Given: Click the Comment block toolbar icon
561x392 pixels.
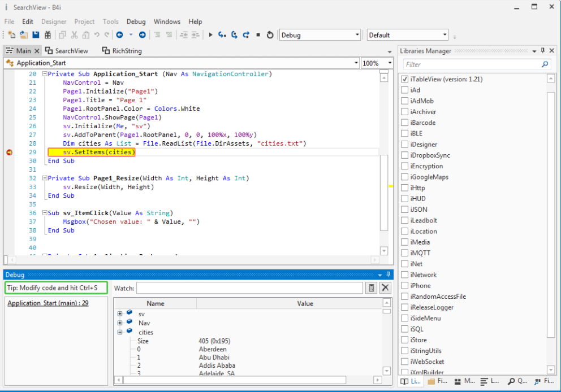Looking at the screenshot, I should [157, 34].
